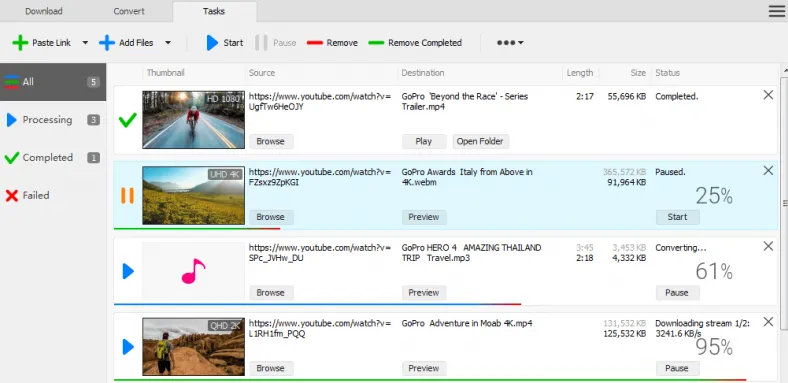788x383 pixels.
Task: Click the pink music note thumbnail
Action: click(x=193, y=271)
